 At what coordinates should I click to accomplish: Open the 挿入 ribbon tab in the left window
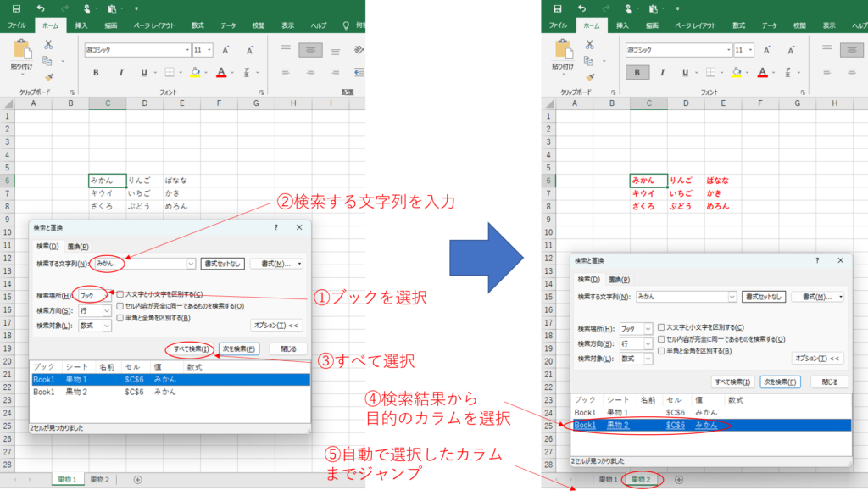(81, 25)
